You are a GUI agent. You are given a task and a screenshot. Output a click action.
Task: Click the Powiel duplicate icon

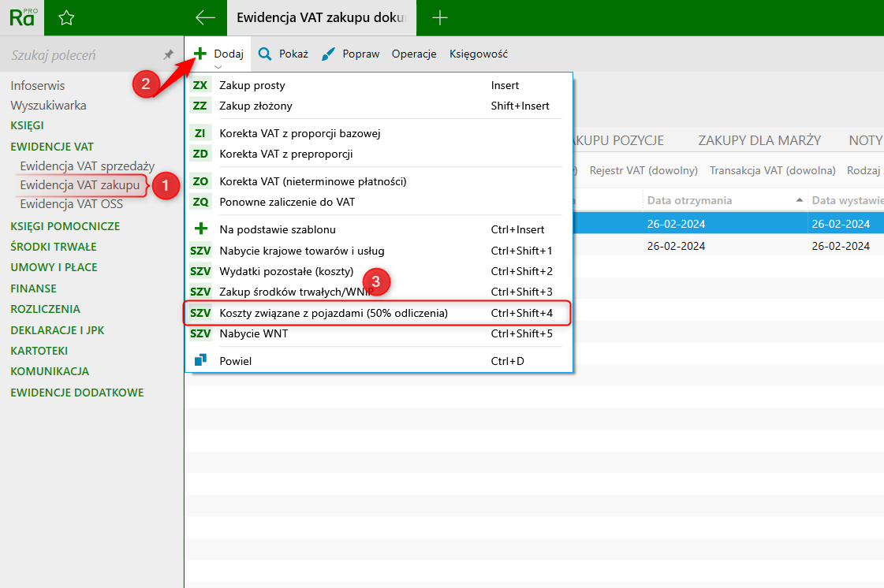tap(200, 360)
